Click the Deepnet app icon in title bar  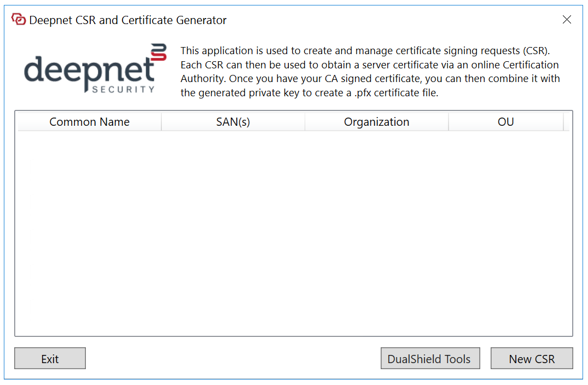click(19, 20)
